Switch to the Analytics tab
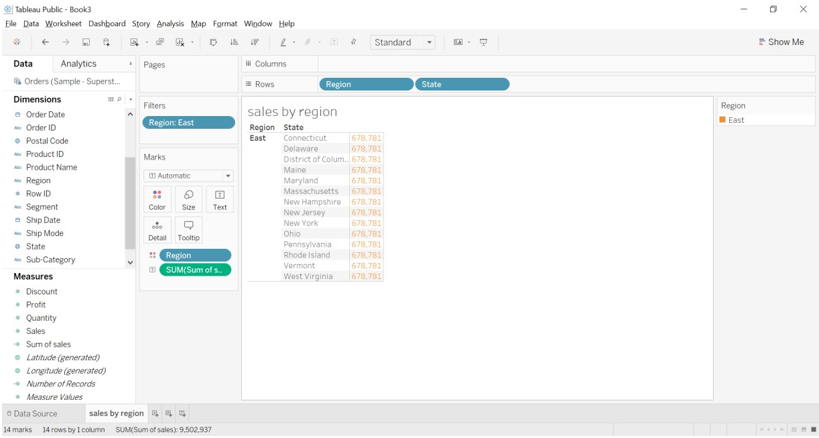 click(x=78, y=64)
